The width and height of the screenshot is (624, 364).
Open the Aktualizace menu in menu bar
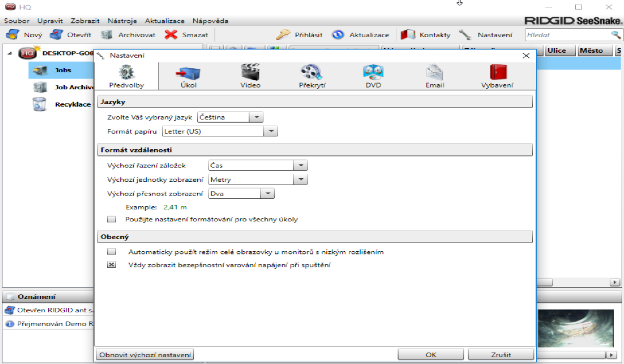click(165, 21)
